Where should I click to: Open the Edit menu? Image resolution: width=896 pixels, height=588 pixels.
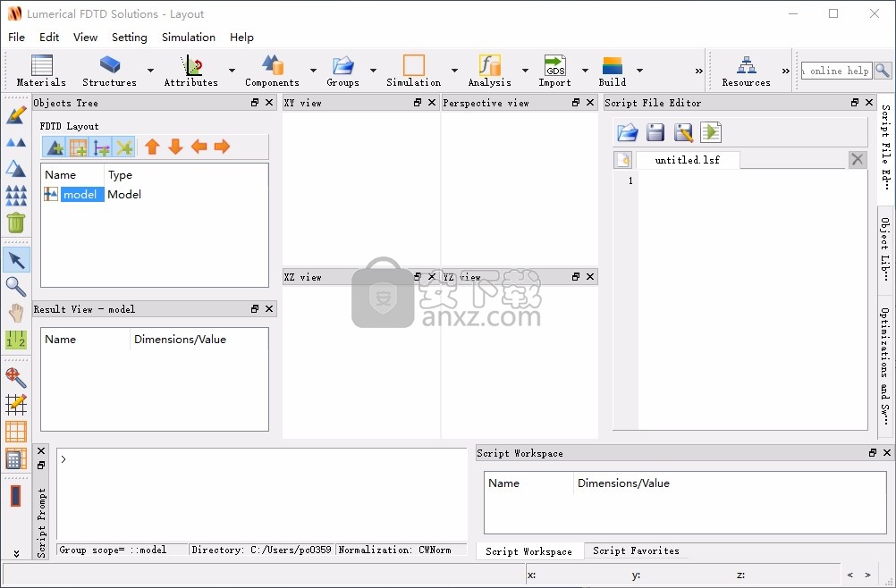click(49, 38)
